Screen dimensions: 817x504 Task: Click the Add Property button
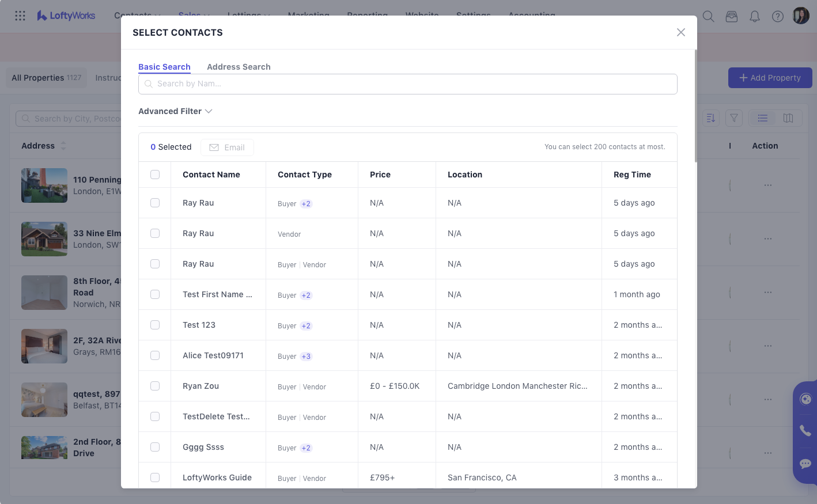[770, 78]
